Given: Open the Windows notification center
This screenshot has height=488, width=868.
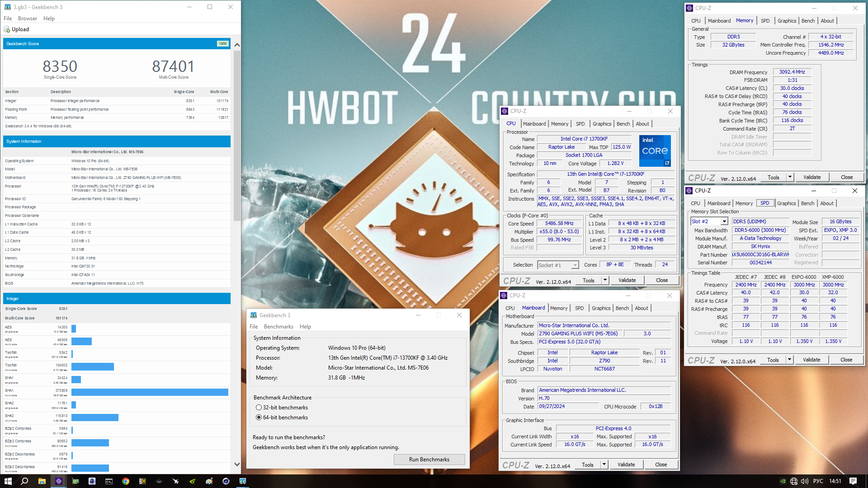Looking at the screenshot, I should (x=853, y=481).
